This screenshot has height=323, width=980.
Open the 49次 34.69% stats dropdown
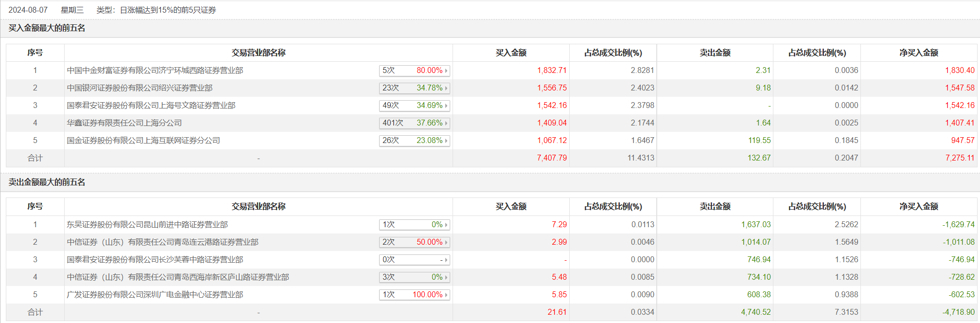414,106
